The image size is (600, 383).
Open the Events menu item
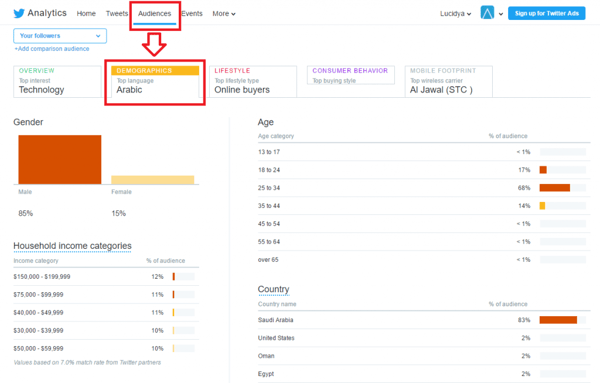[192, 14]
